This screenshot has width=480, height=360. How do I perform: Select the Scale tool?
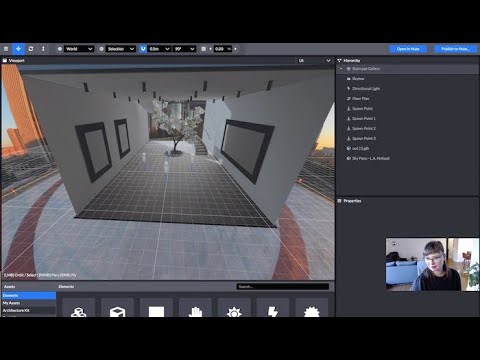[x=43, y=49]
